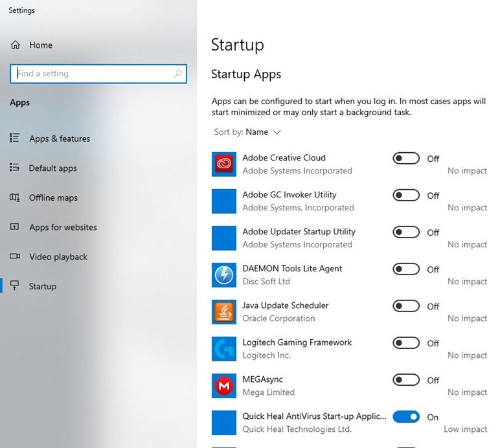Click MEGAsync app name text

click(262, 379)
